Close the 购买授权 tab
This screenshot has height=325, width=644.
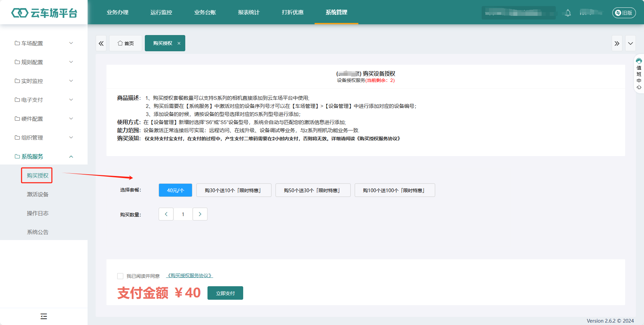[179, 43]
